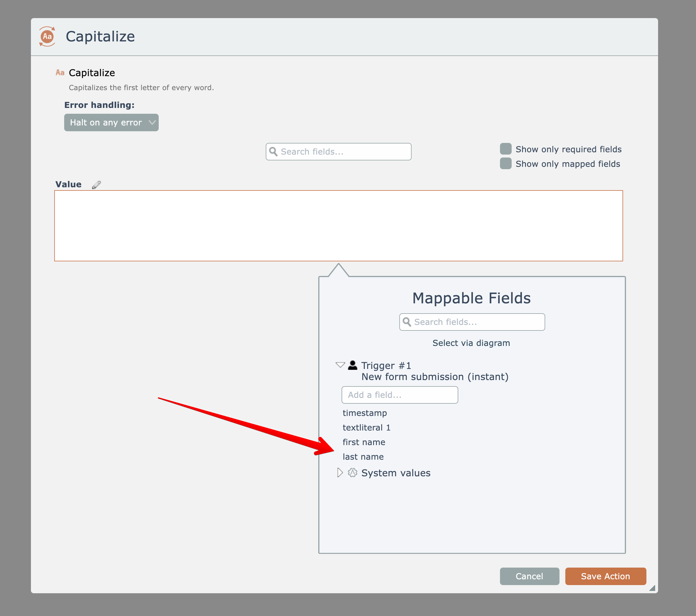The width and height of the screenshot is (696, 616).
Task: Click Select via diagram link
Action: [x=471, y=343]
